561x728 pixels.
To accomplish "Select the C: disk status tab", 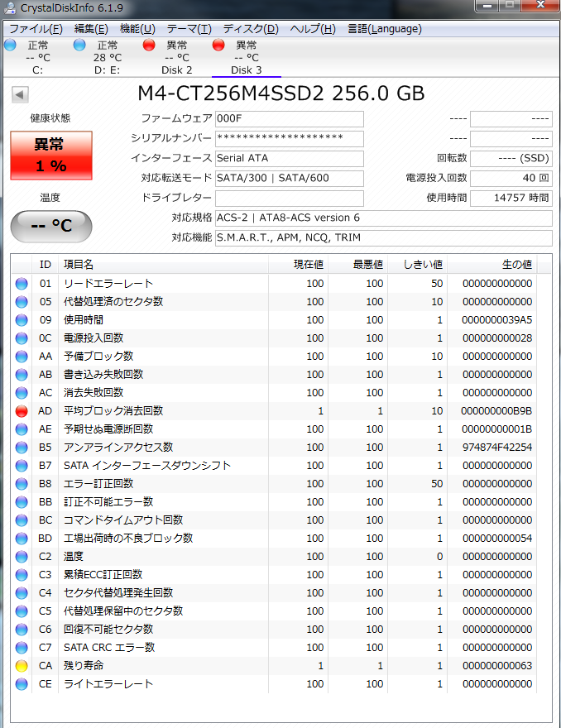I will (37, 57).
